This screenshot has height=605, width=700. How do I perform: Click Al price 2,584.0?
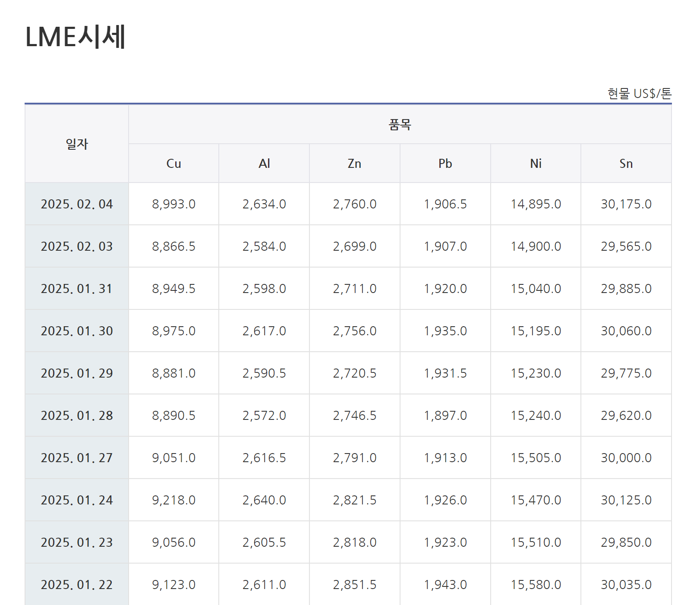pyautogui.click(x=264, y=246)
